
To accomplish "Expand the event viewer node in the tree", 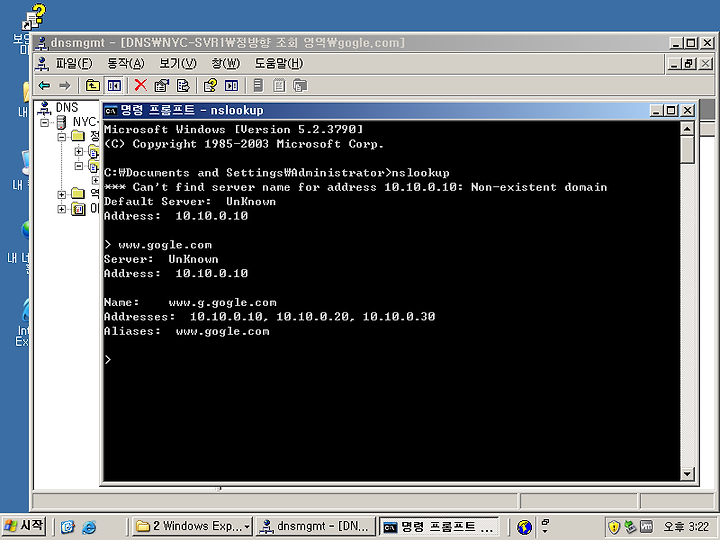I will click(x=61, y=209).
